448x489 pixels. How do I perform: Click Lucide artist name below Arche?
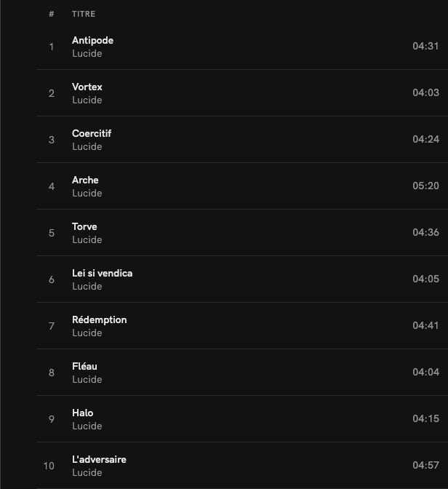click(87, 194)
